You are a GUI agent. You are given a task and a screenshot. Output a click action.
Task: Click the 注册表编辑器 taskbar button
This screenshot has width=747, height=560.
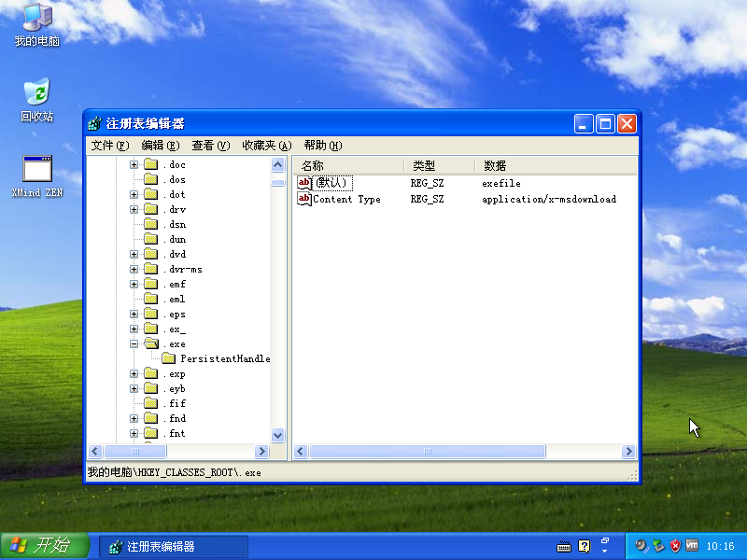(174, 547)
